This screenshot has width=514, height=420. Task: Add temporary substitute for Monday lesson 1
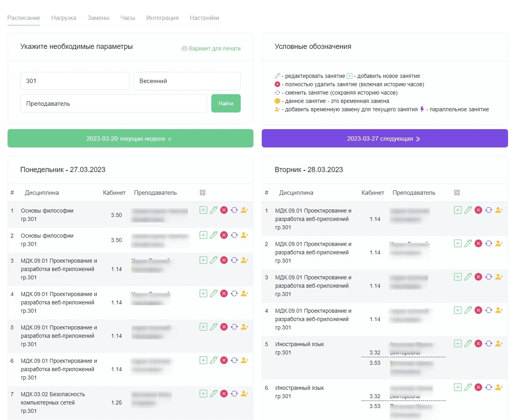pos(245,210)
